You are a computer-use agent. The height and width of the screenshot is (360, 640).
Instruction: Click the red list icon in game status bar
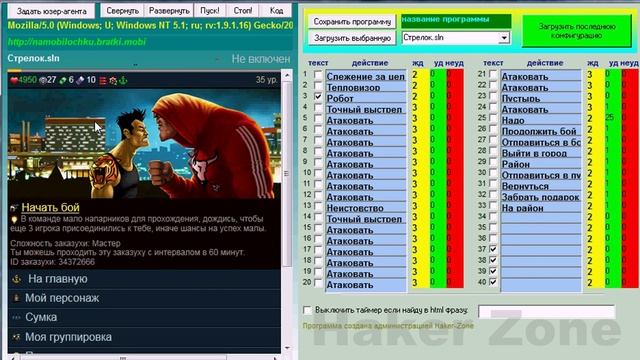point(102,81)
